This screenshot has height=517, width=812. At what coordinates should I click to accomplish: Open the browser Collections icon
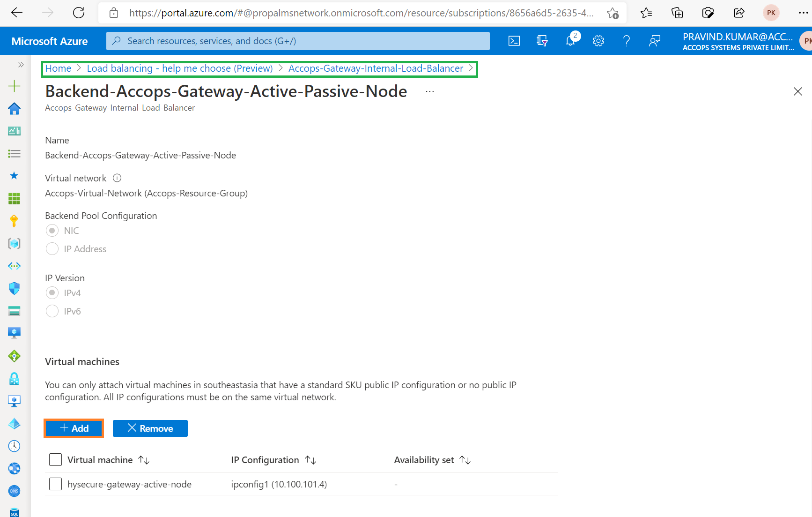tap(677, 13)
